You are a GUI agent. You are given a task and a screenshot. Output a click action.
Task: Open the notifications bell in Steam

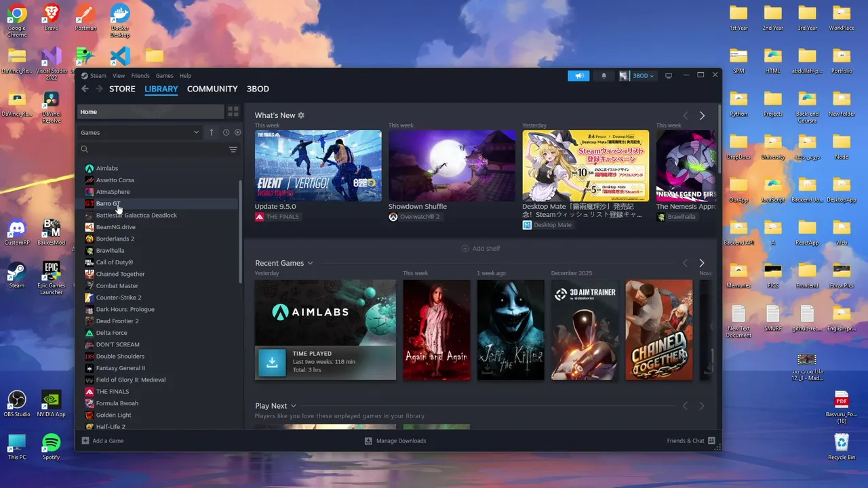pyautogui.click(x=604, y=76)
